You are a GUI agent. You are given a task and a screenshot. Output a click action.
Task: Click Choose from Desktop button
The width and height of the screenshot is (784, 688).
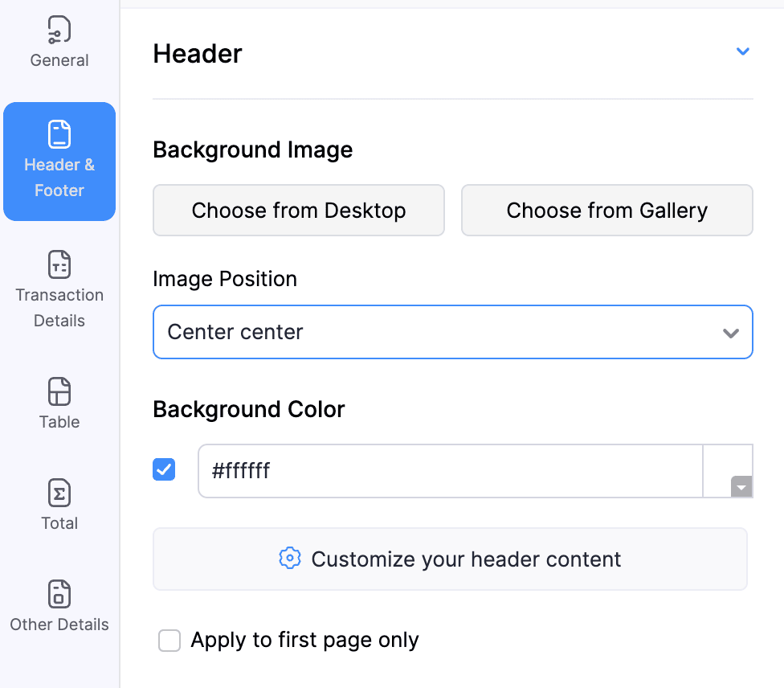(299, 211)
